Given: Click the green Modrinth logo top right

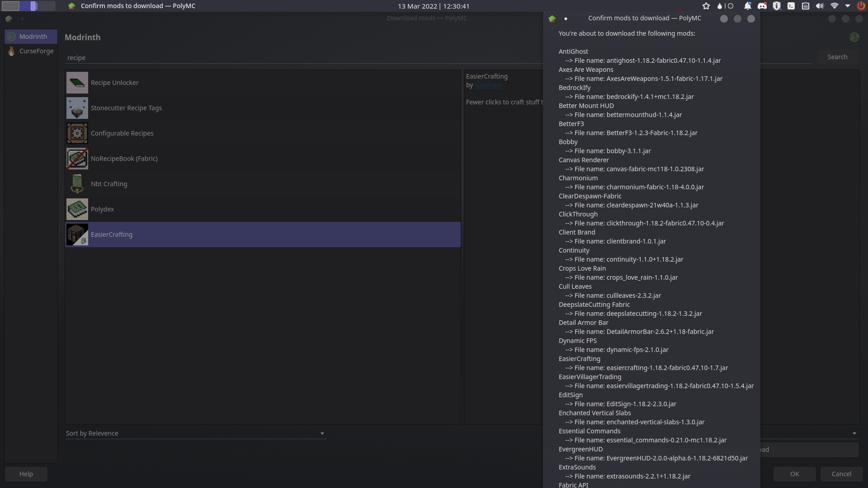Looking at the screenshot, I should [854, 37].
